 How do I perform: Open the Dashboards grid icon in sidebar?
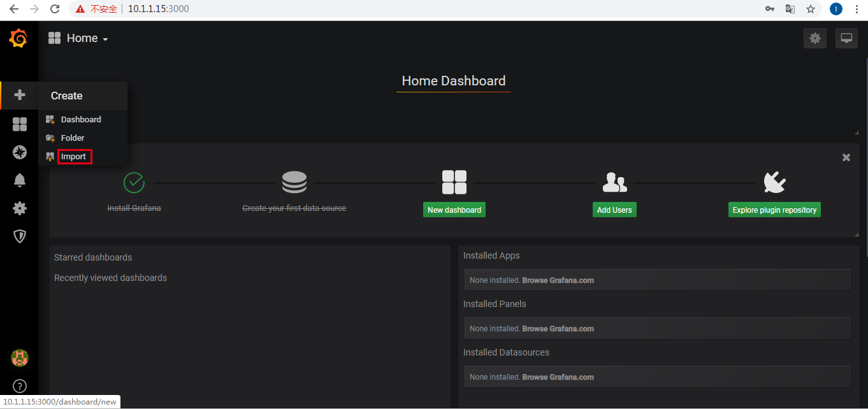[20, 124]
